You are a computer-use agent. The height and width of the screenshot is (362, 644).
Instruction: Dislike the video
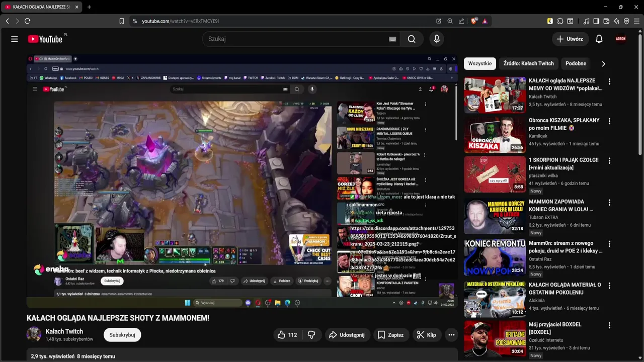coord(311,335)
